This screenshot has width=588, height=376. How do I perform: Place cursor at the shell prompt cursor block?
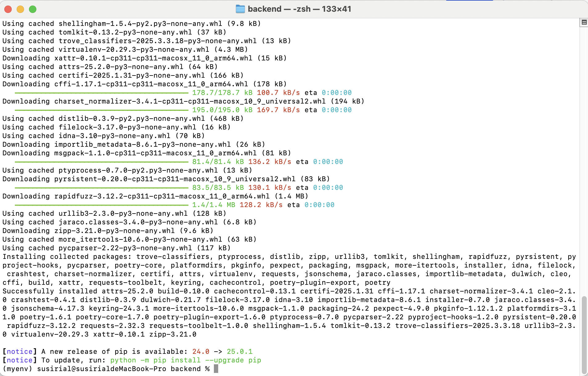pyautogui.click(x=216, y=369)
